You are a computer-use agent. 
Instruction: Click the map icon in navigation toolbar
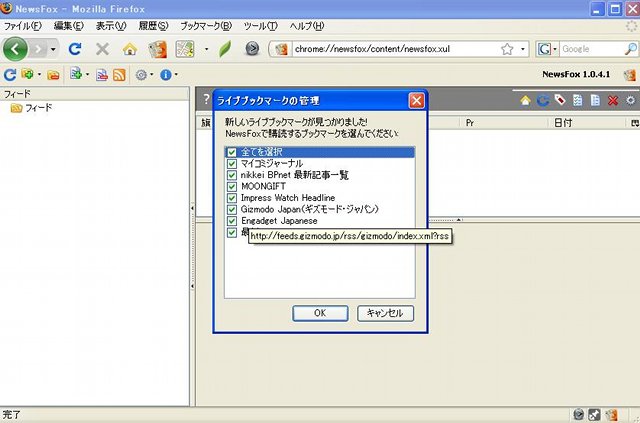tap(185, 49)
